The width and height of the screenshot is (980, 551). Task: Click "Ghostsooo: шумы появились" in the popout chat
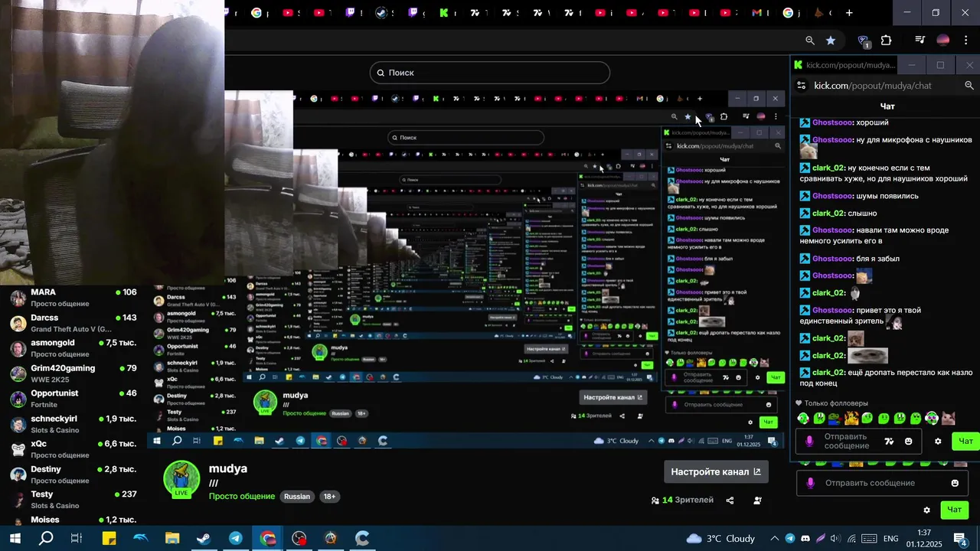coord(859,196)
